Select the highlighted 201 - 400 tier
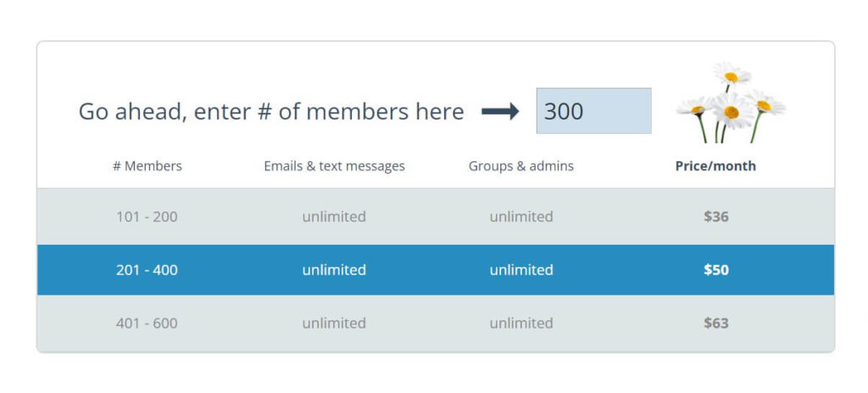 tap(147, 270)
